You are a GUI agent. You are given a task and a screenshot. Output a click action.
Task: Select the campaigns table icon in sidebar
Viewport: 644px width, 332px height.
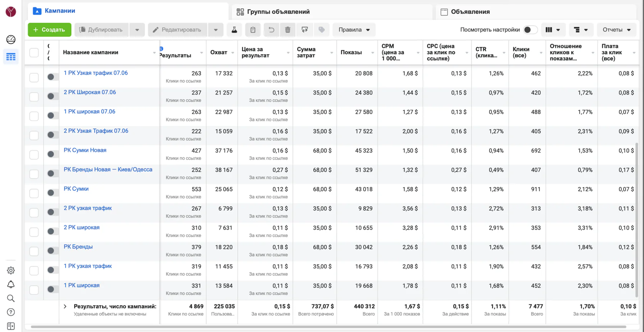coord(11,57)
